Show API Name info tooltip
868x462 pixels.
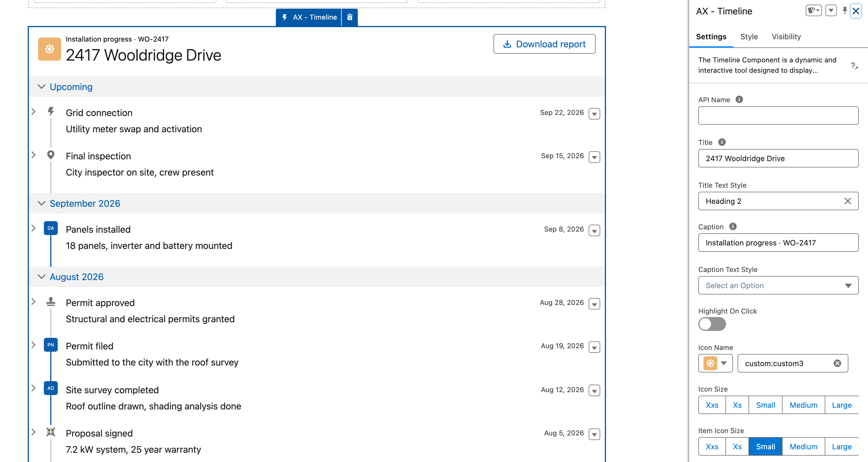coord(739,100)
